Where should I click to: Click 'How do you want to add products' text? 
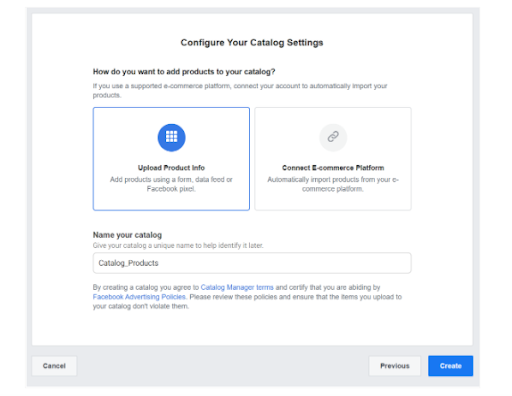(184, 72)
